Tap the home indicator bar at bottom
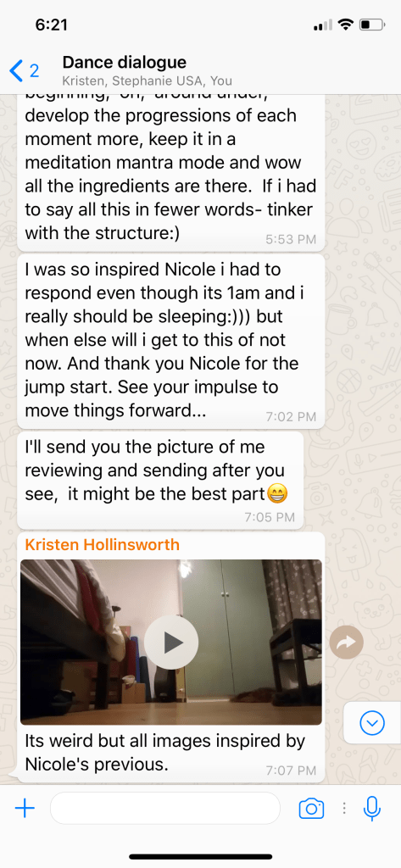This screenshot has width=401, height=868. point(200,856)
